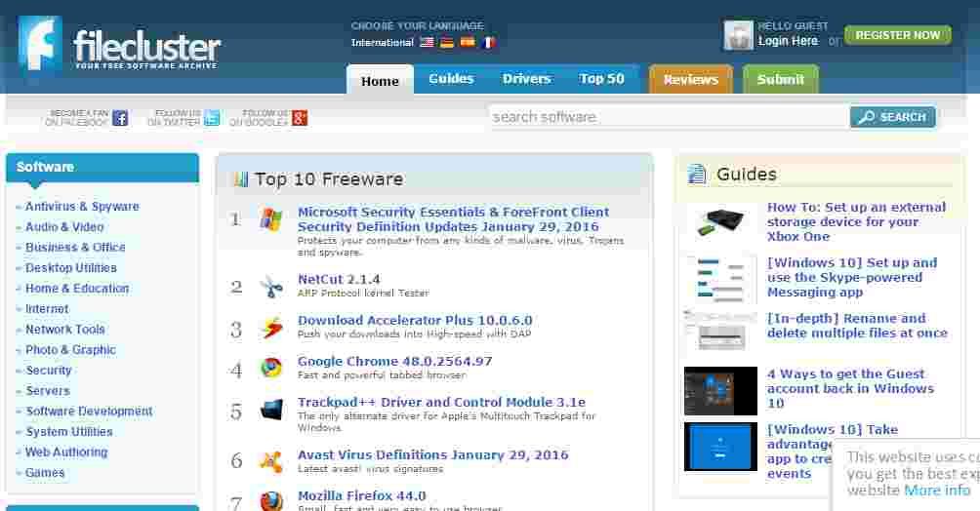
Task: Open the NetCut 2.1.4 link
Action: pyautogui.click(x=339, y=279)
